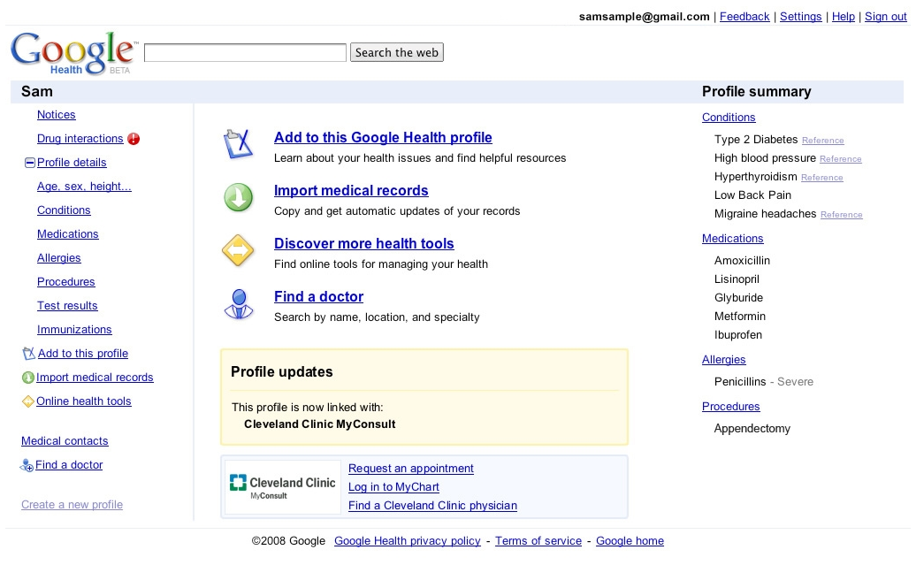Open Medications in the left sidebar

(x=68, y=234)
